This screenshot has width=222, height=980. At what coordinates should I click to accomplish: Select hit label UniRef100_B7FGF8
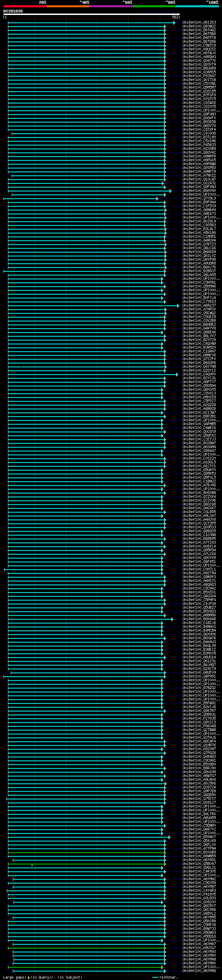[x=199, y=95]
